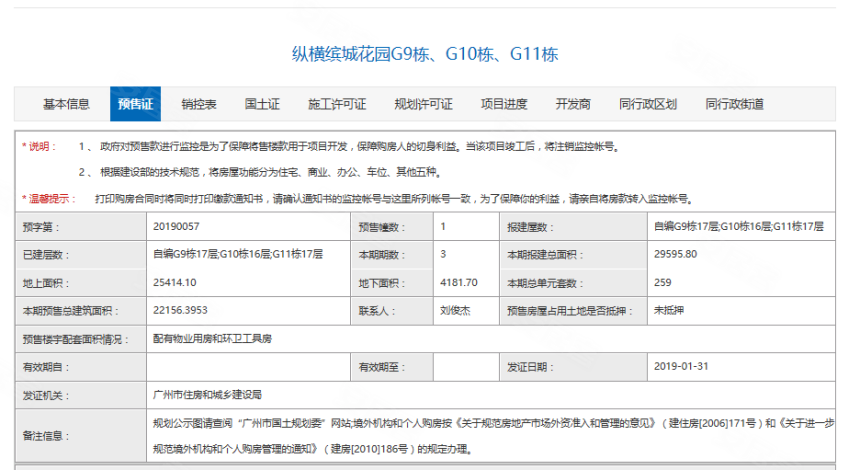The height and width of the screenshot is (470, 860).
Task: Switch to the 销控表 tab
Action: click(x=199, y=104)
